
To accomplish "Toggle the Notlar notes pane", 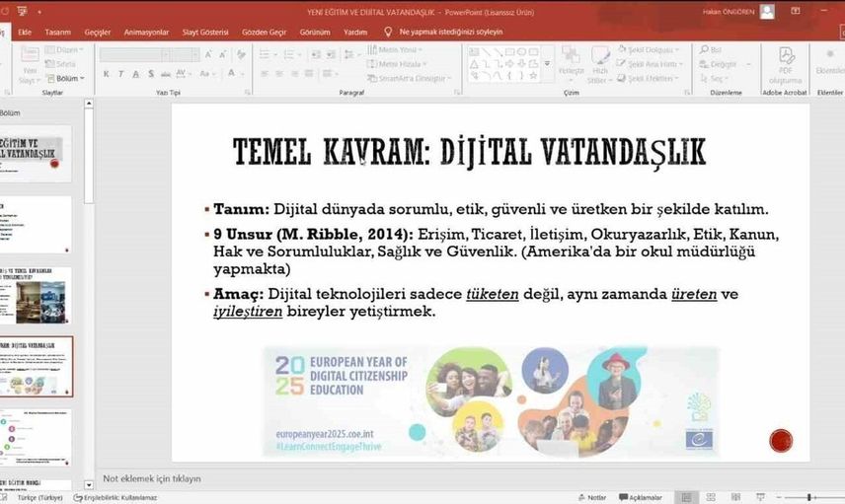I will click(x=591, y=497).
